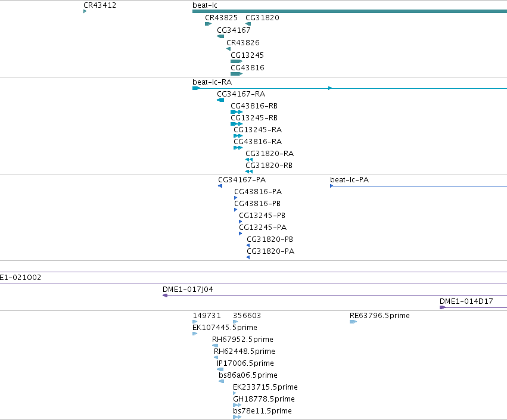Click the bs86a06.5prime EST label
Screen dimensions: 507x420
248,375
